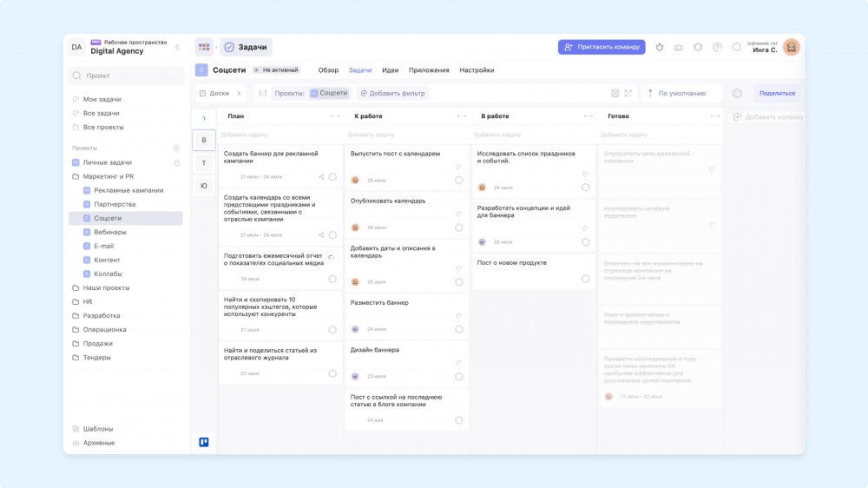Toggle Не активный project status
Image resolution: width=868 pixels, height=488 pixels.
click(276, 69)
